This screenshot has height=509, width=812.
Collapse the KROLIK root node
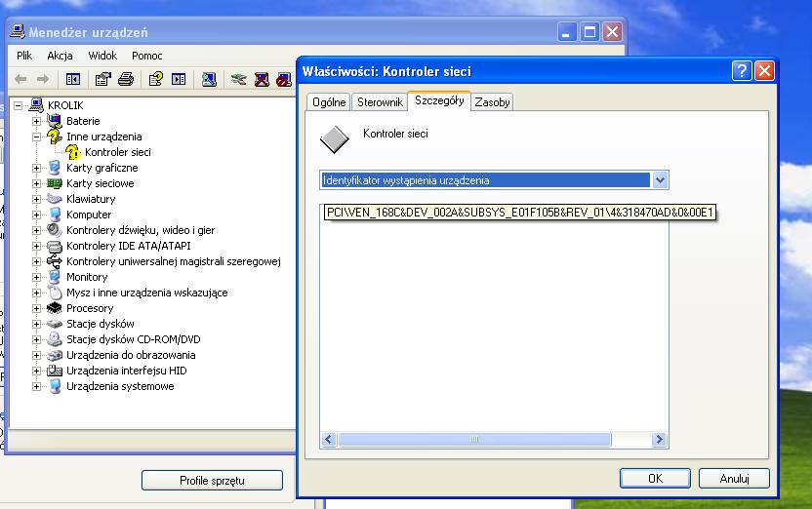[x=19, y=105]
